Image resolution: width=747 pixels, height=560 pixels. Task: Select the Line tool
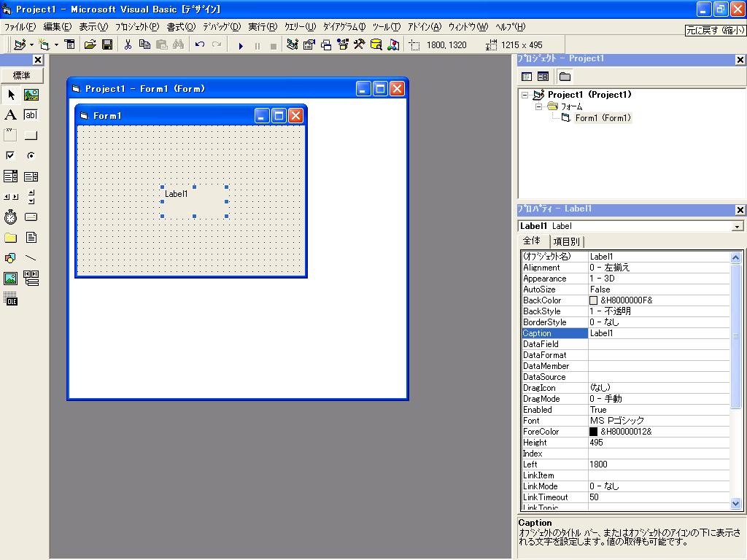31,258
